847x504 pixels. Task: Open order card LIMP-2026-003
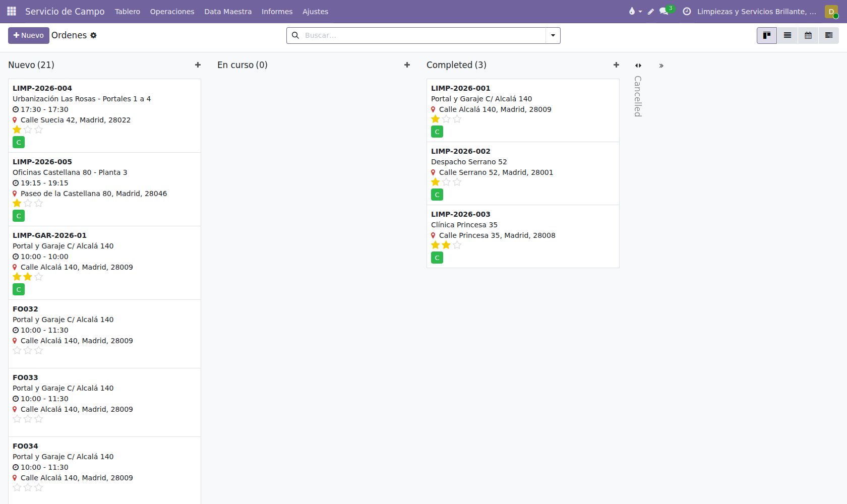(x=523, y=236)
